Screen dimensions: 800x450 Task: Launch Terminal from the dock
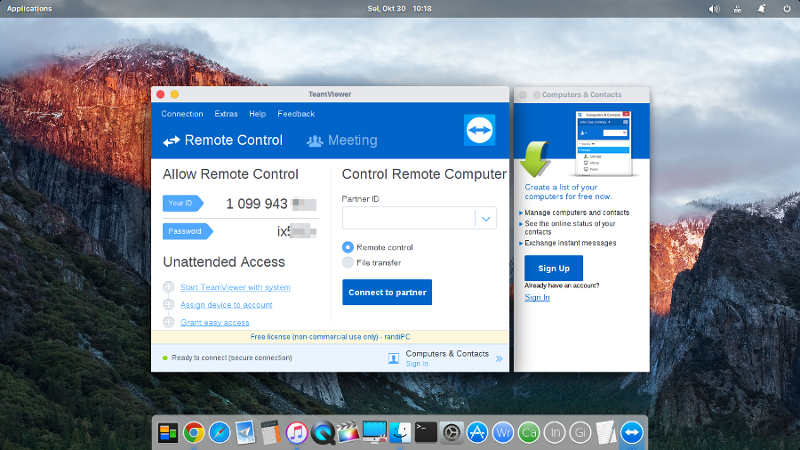pos(426,433)
